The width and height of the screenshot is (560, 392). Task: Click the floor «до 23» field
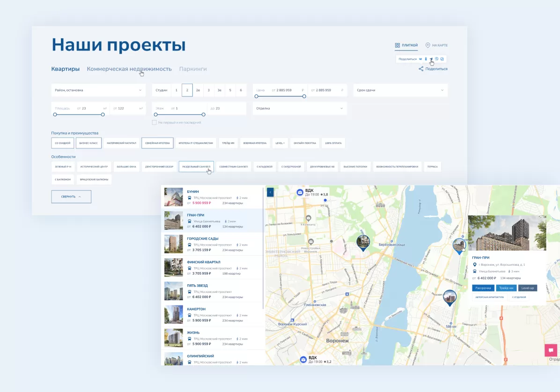[x=227, y=109]
